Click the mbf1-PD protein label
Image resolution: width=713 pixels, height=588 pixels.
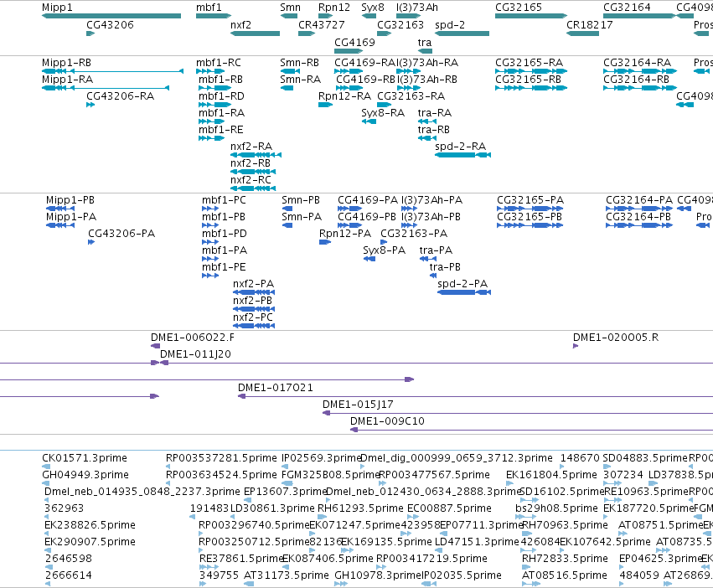pos(225,234)
